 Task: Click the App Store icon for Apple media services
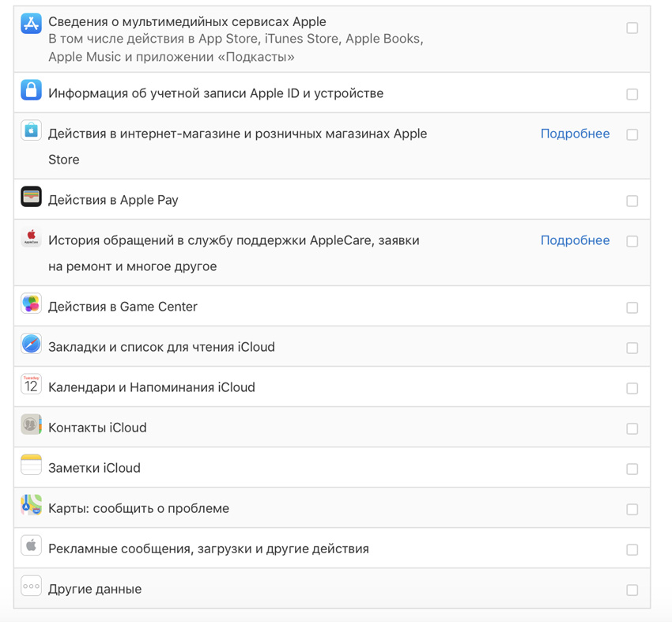tap(32, 23)
